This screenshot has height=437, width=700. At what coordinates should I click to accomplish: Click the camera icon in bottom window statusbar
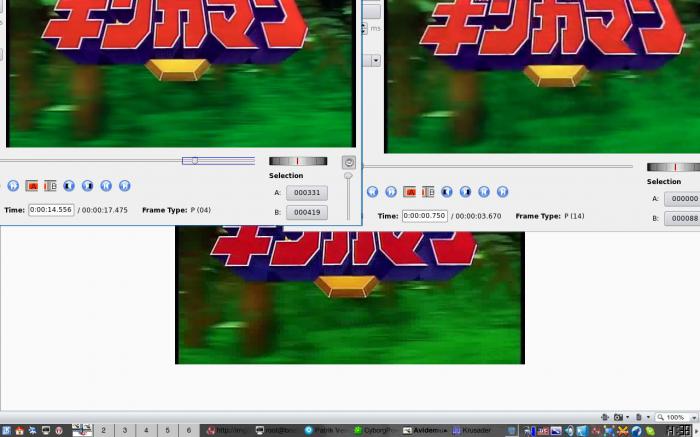[618, 417]
